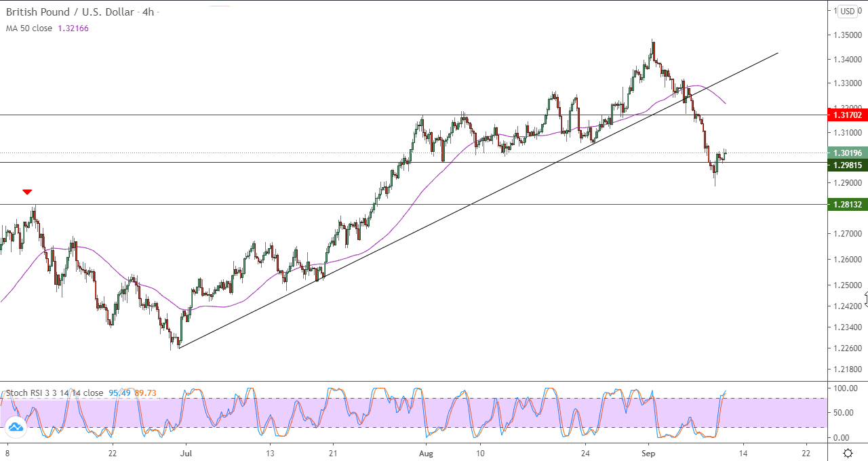Viewport: 868px width, 461px height.
Task: Click the 1.35000 price axis level
Action: pos(848,35)
